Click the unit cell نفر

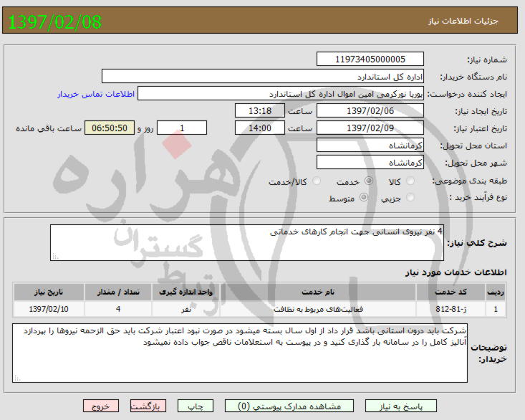[x=186, y=309]
